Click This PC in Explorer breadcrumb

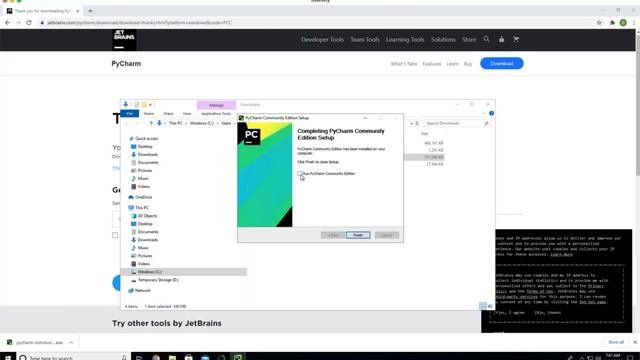[x=176, y=123]
